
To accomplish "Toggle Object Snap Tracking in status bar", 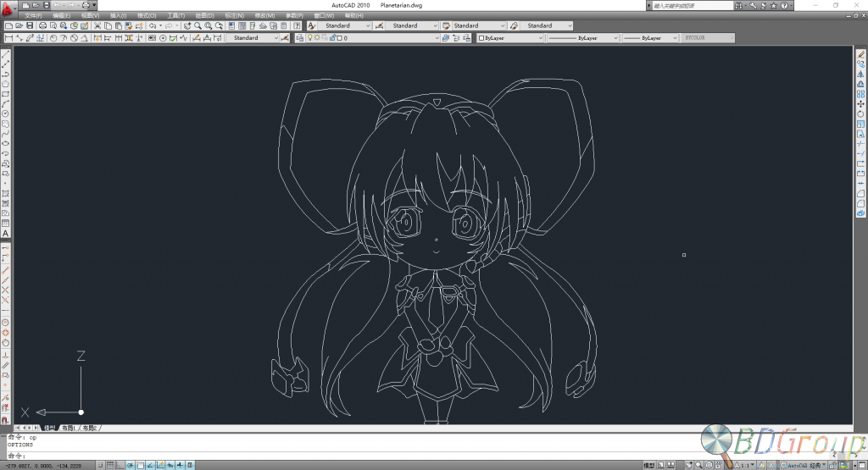I will (150, 465).
